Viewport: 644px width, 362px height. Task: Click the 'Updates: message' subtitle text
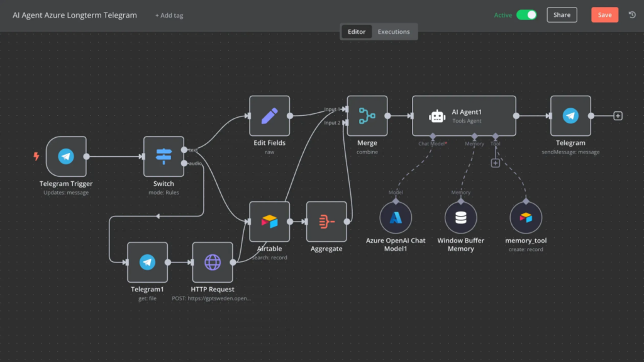66,193
